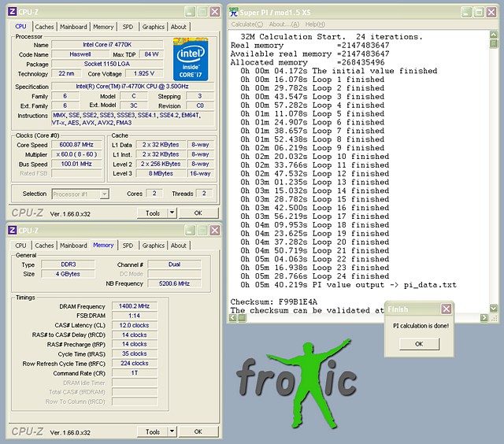Click the Core Speed value 6000.87 MHz
This screenshot has width=504, height=444.
[x=76, y=145]
